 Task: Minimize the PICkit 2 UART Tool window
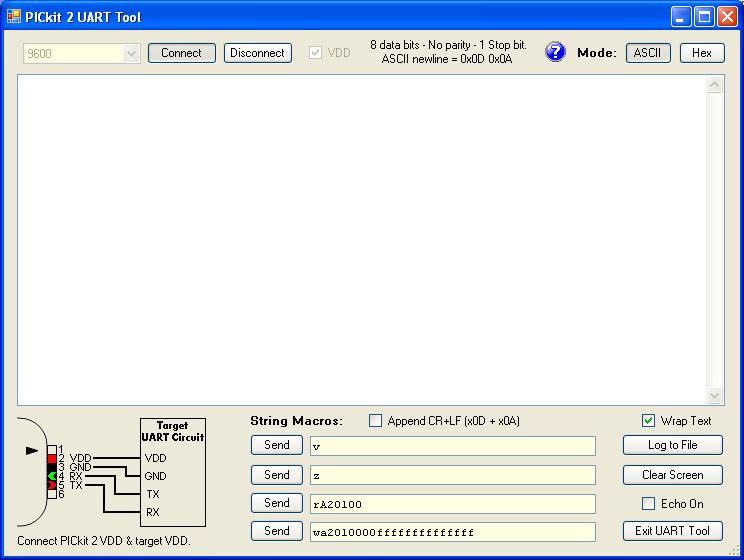[681, 17]
